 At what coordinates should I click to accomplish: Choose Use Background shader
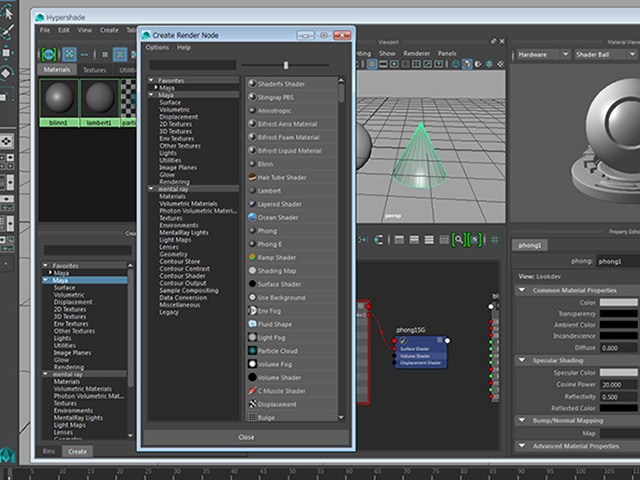[x=291, y=298]
